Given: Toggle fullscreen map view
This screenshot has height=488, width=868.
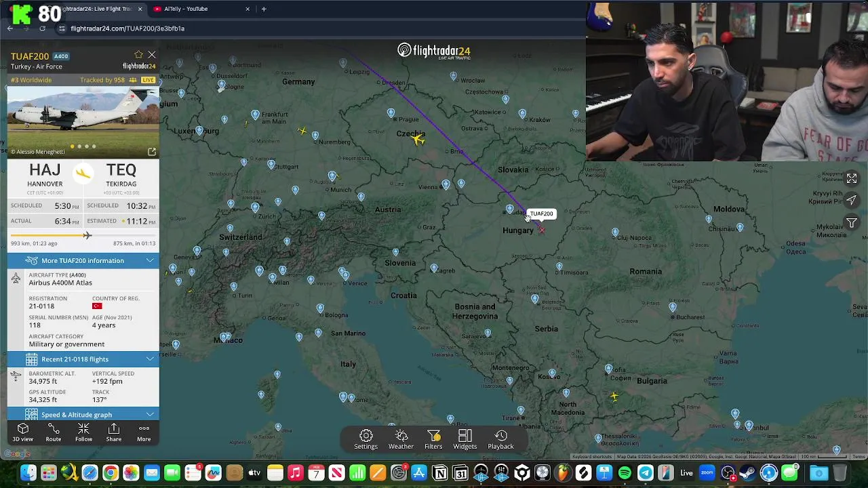Looking at the screenshot, I should click(852, 178).
